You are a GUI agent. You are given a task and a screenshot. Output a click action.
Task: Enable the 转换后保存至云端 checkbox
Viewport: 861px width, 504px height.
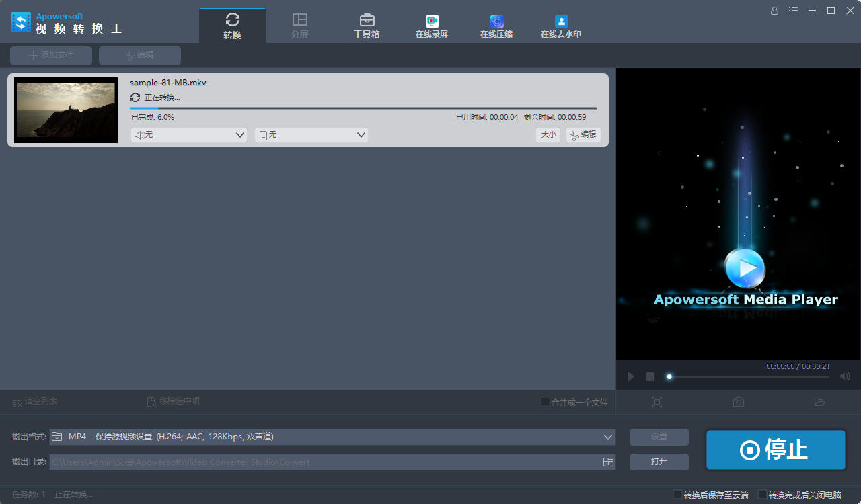(677, 495)
